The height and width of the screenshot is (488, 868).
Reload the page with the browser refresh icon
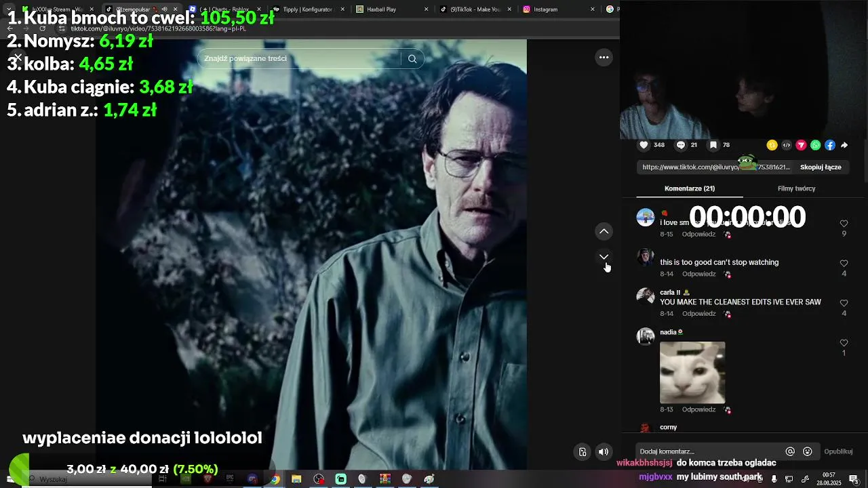(x=43, y=28)
